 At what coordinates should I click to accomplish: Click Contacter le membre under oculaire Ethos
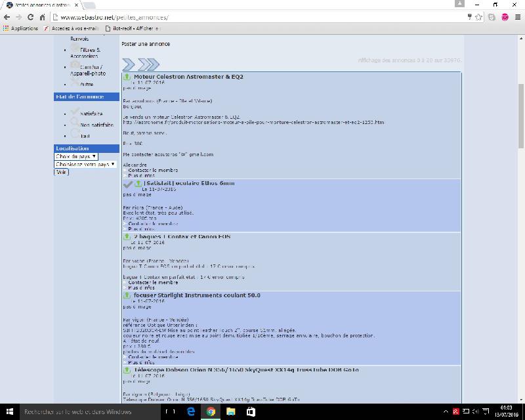click(153, 224)
